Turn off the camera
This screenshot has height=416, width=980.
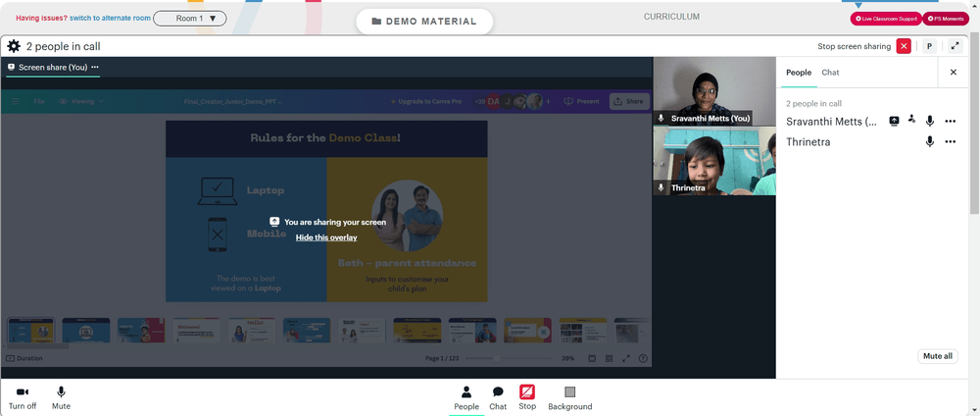coord(23,398)
